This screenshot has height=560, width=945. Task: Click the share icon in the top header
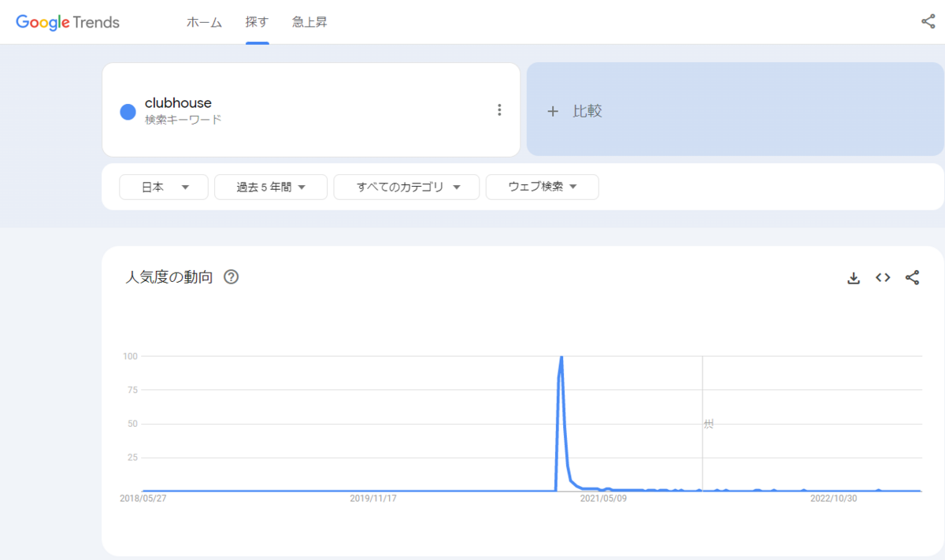pyautogui.click(x=928, y=21)
